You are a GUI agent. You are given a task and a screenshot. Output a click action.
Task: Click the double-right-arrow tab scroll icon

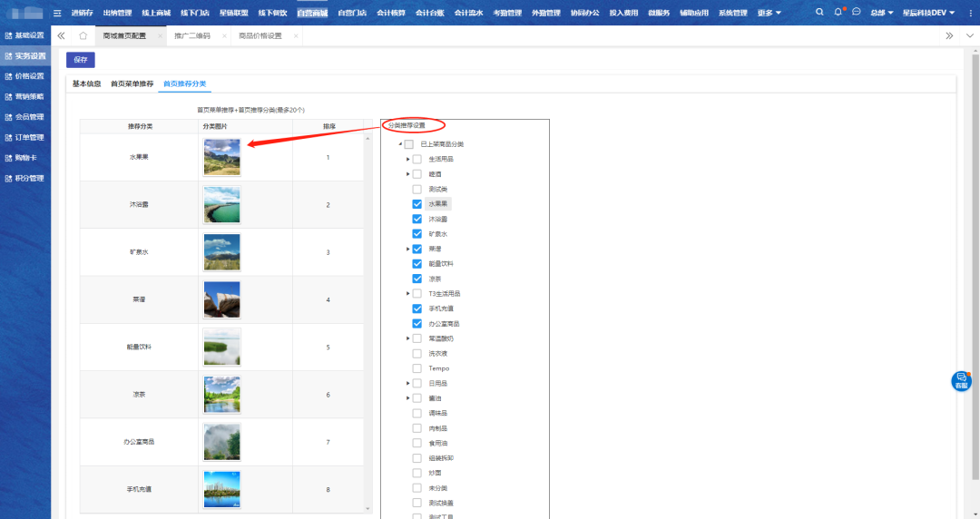tap(949, 35)
